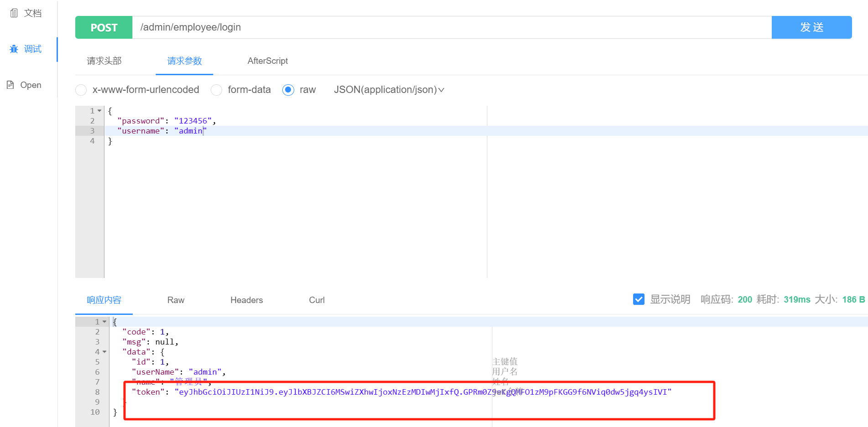Click the 319ms elapsed time value
868x427 pixels.
pos(797,299)
